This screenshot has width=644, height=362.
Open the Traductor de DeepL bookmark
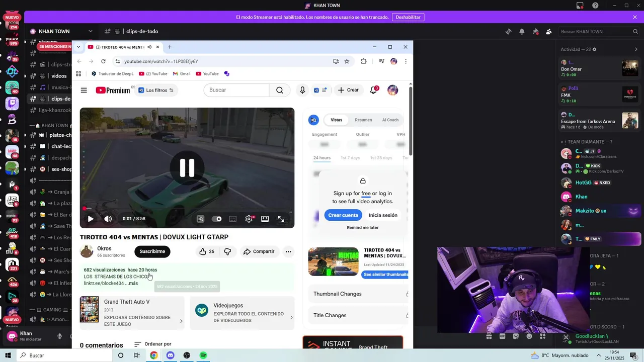click(x=112, y=74)
